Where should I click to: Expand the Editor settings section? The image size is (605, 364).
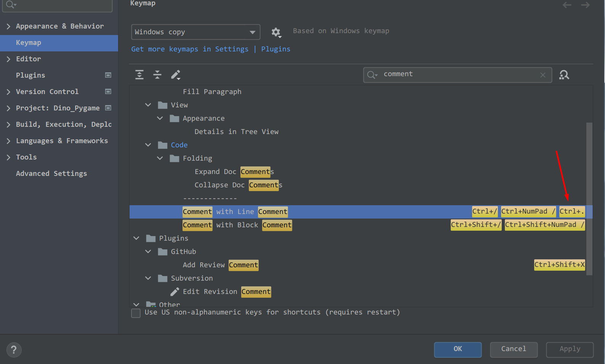pyautogui.click(x=8, y=59)
